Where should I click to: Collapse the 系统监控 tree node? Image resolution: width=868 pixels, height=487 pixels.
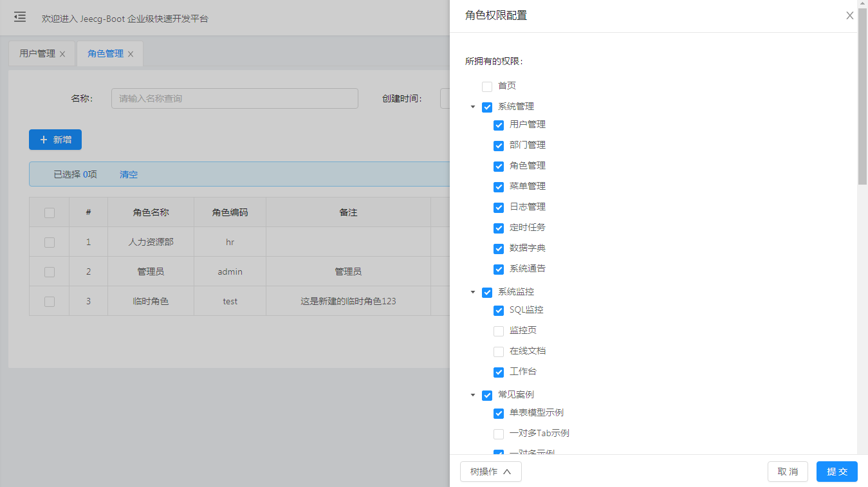[473, 292]
